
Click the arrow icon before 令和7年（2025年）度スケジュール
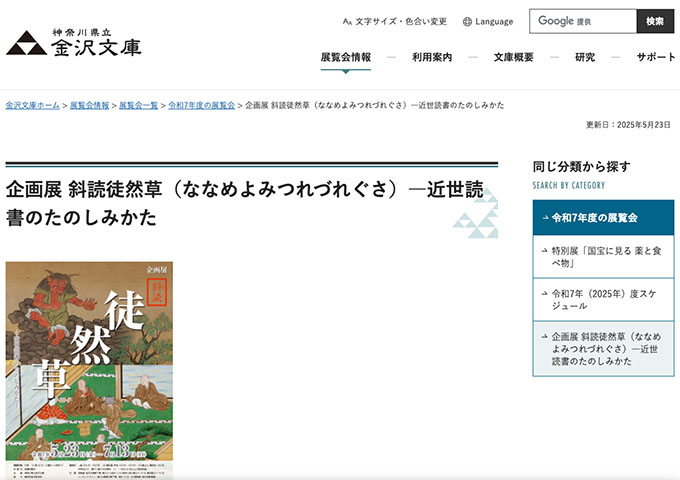tap(545, 294)
